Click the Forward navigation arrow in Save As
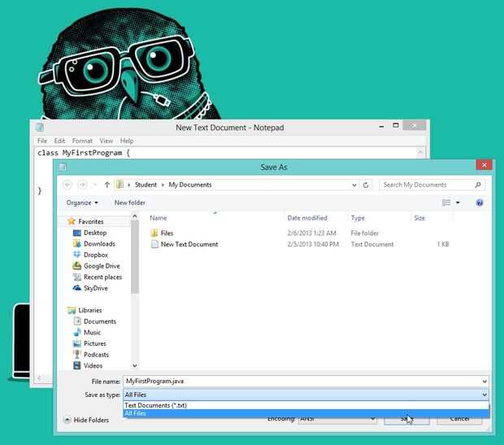This screenshot has height=445, width=504. [x=82, y=185]
